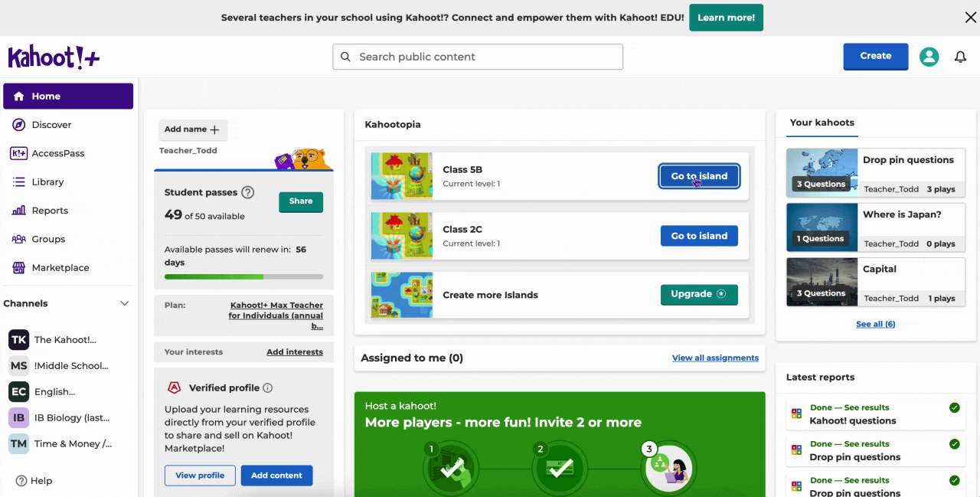Dismiss the Kahoot! EDU banner
This screenshot has height=497, width=980.
click(970, 18)
